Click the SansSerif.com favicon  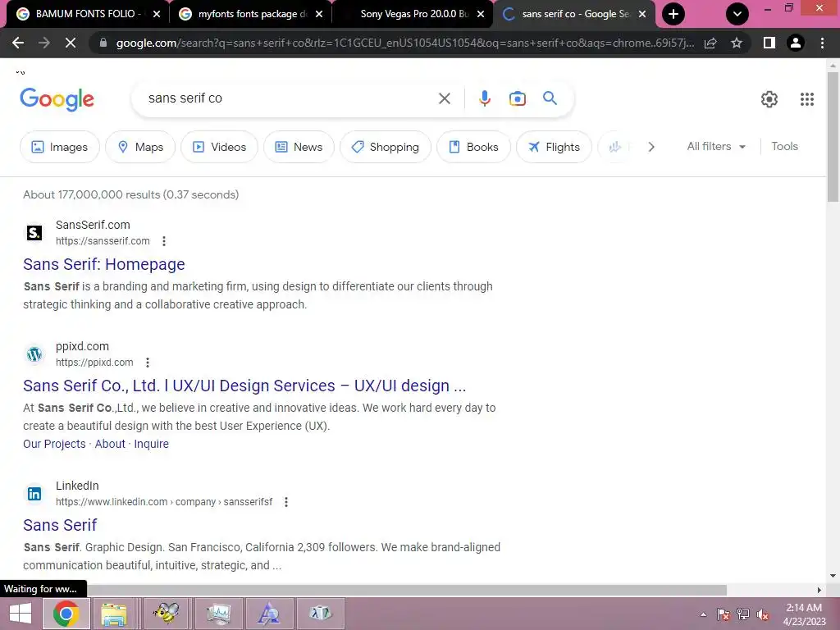tap(34, 232)
